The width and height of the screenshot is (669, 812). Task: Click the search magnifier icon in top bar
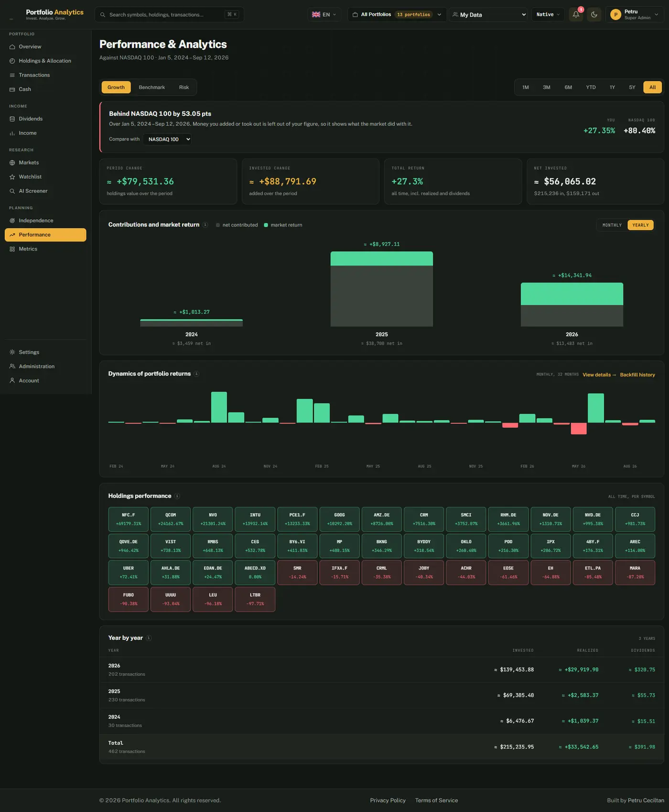(x=103, y=15)
